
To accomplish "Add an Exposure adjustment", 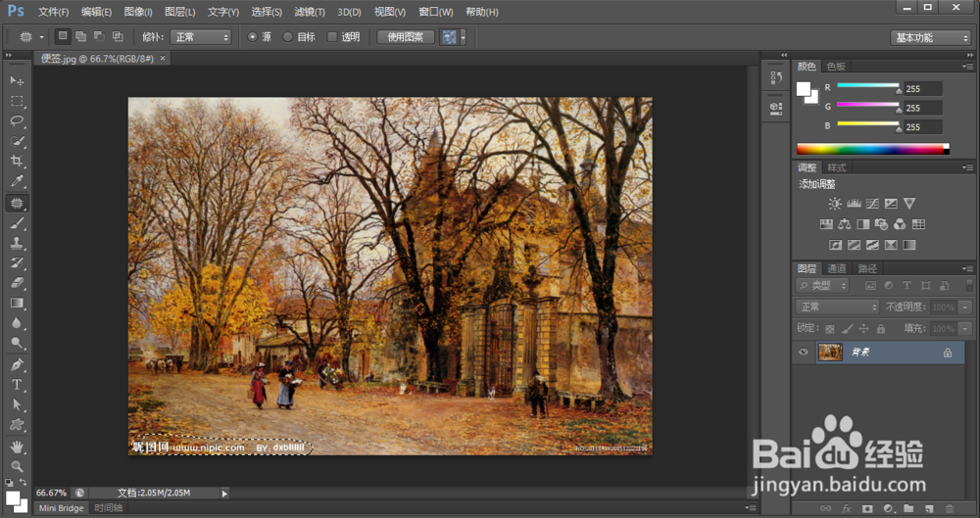I will click(x=891, y=203).
